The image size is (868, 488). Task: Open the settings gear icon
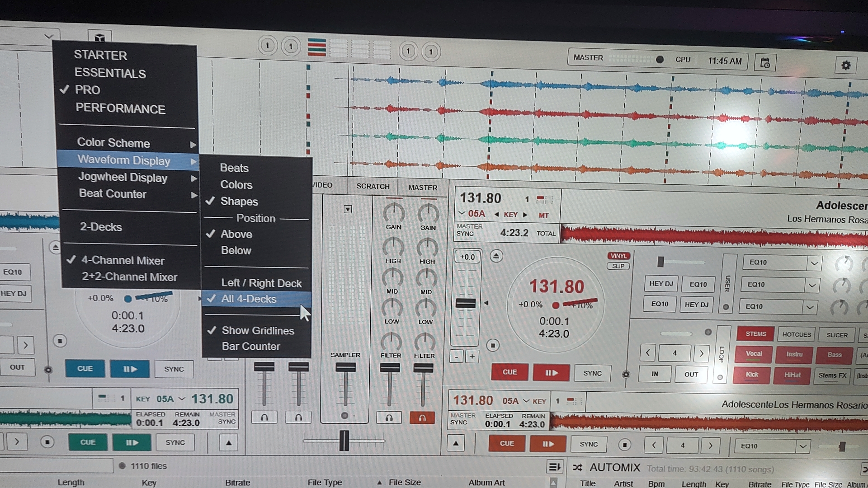pos(845,66)
